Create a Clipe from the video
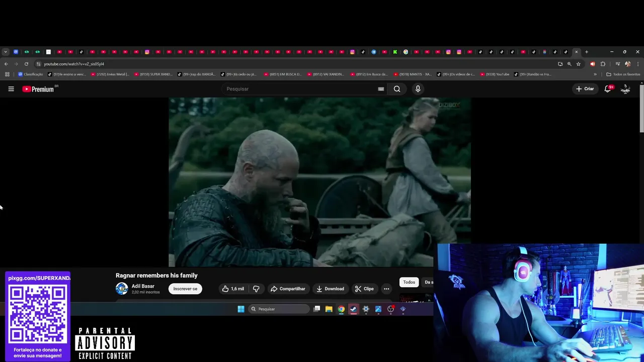644x362 pixels. [x=364, y=289]
